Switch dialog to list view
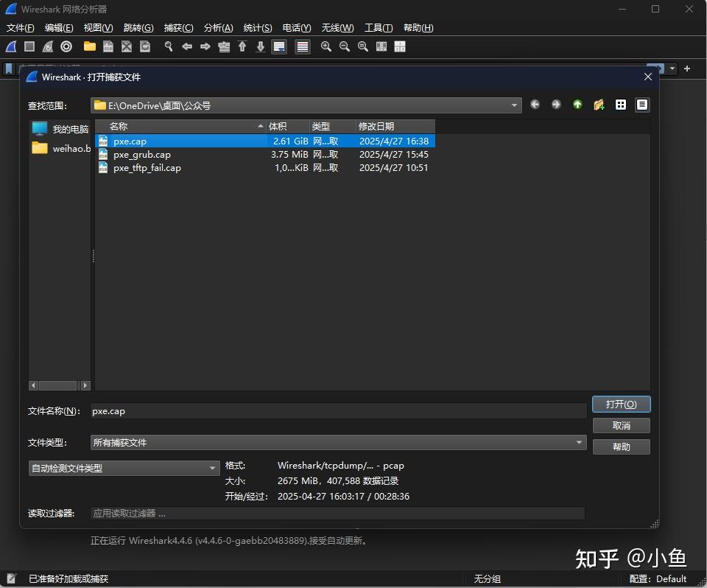Screen dimensions: 707x588 (621, 105)
